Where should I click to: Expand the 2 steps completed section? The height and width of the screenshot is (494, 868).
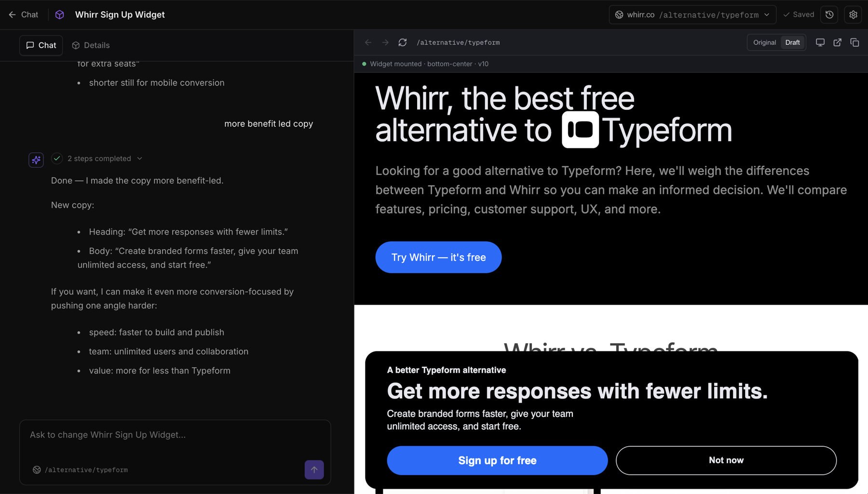click(x=105, y=159)
